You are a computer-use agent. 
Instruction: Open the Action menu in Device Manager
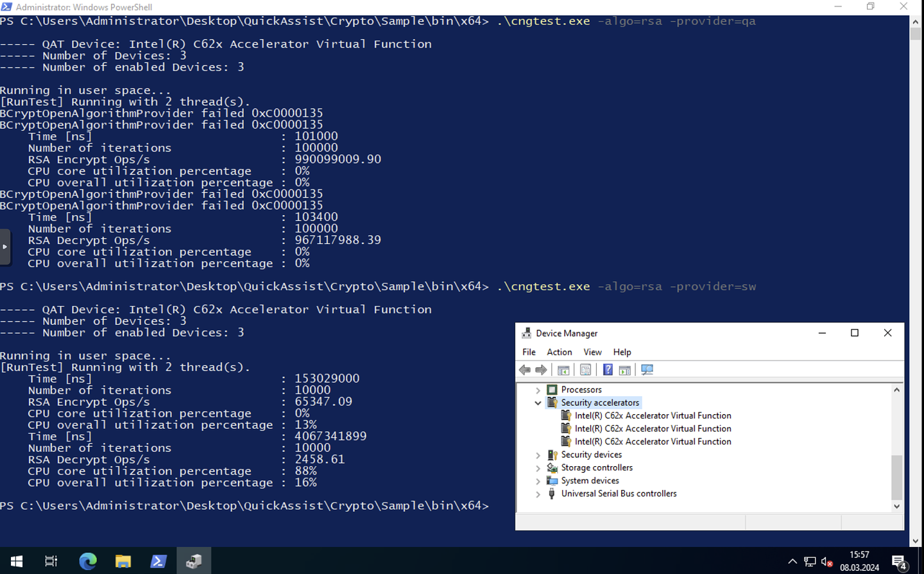pos(558,352)
